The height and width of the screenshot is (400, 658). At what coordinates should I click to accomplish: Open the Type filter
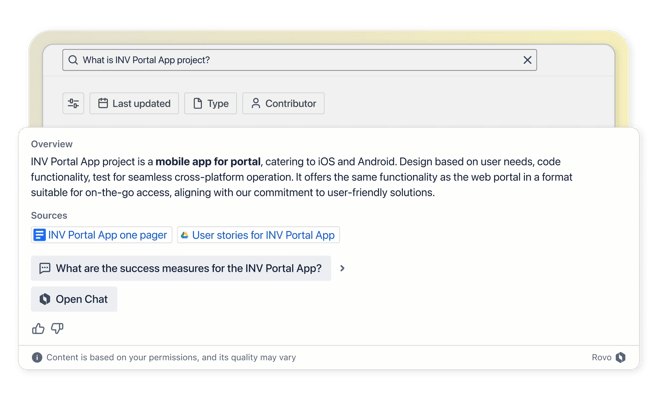(211, 103)
